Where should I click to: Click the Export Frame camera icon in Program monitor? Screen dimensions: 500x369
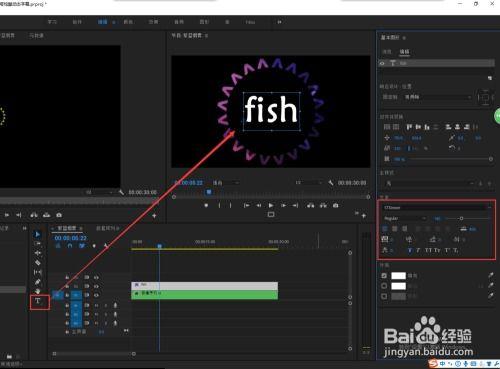[336, 205]
